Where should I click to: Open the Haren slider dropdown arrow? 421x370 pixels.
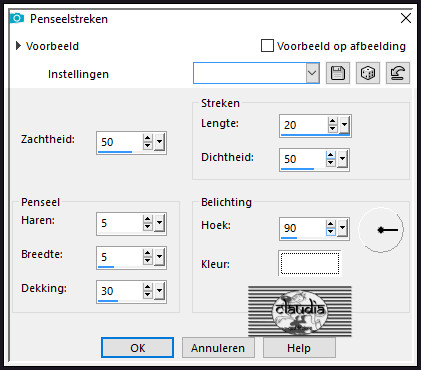point(159,223)
